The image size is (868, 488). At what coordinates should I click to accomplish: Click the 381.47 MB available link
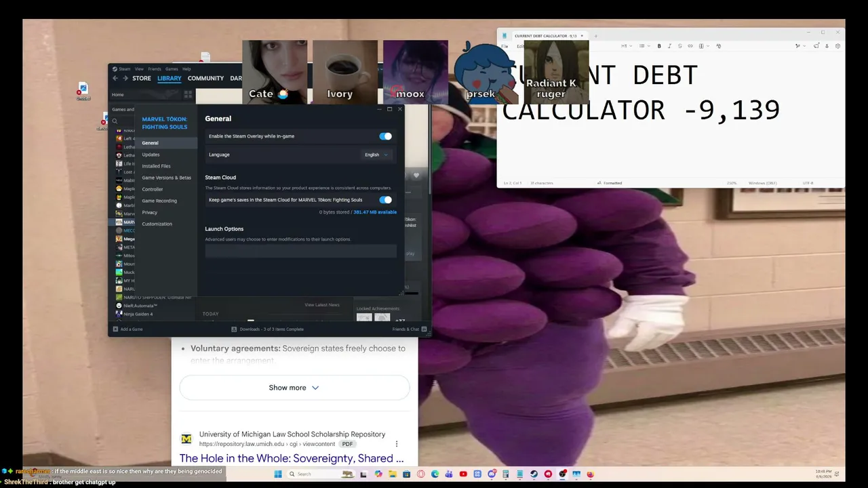[x=375, y=212]
